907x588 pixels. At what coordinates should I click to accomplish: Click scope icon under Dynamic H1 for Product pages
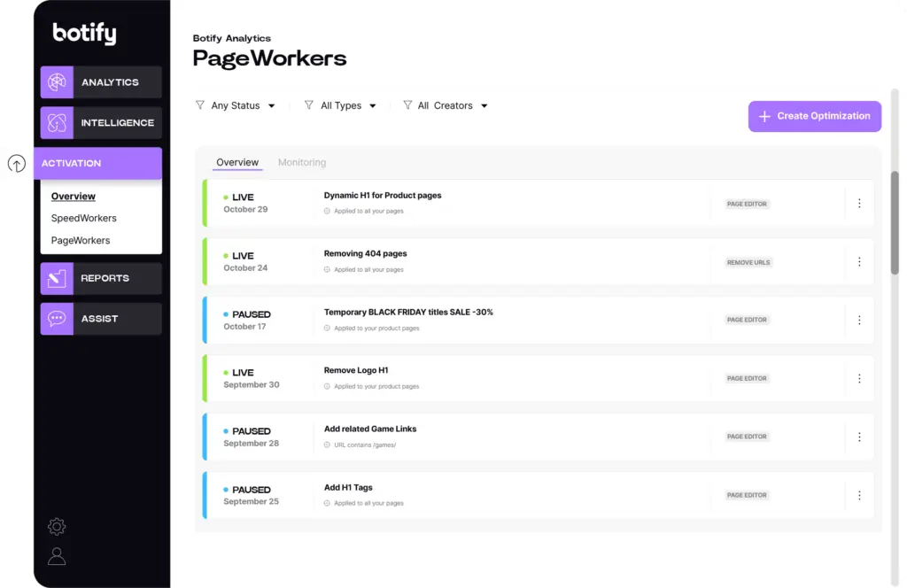tap(327, 211)
